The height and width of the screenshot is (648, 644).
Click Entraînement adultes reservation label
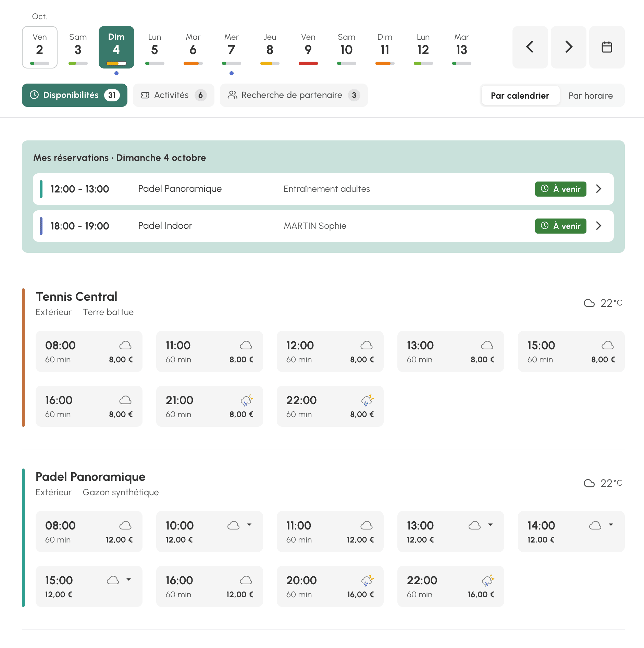327,189
